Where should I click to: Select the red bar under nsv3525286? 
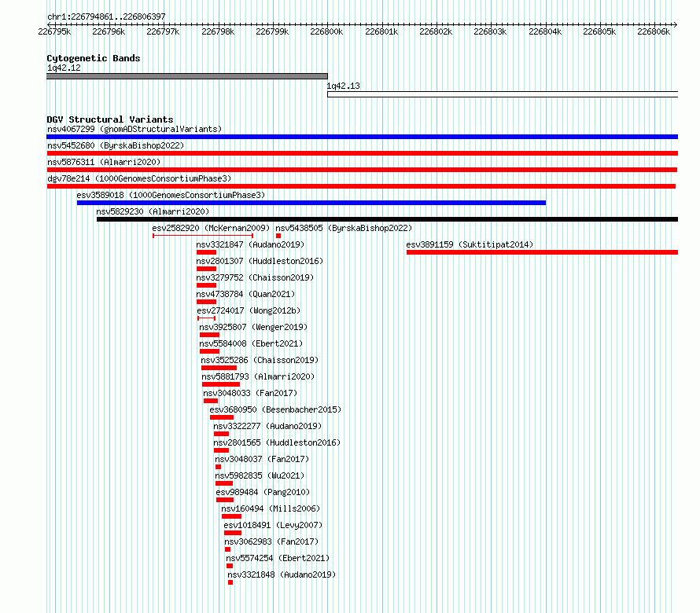219,368
